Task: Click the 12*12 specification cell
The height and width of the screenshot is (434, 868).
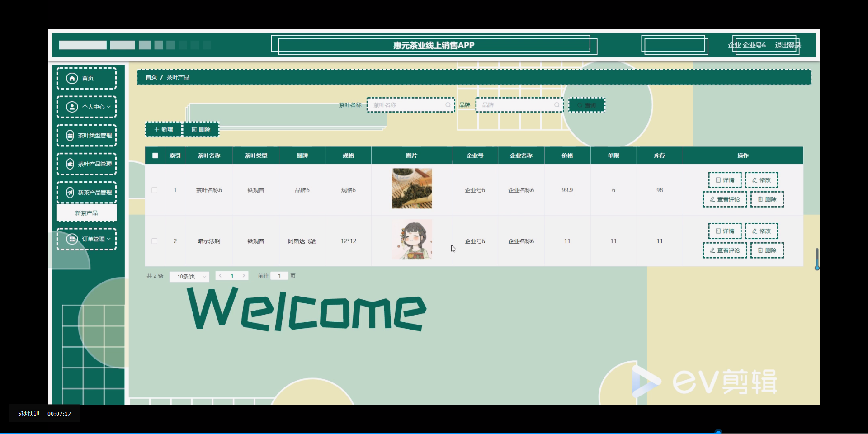Action: (x=348, y=241)
